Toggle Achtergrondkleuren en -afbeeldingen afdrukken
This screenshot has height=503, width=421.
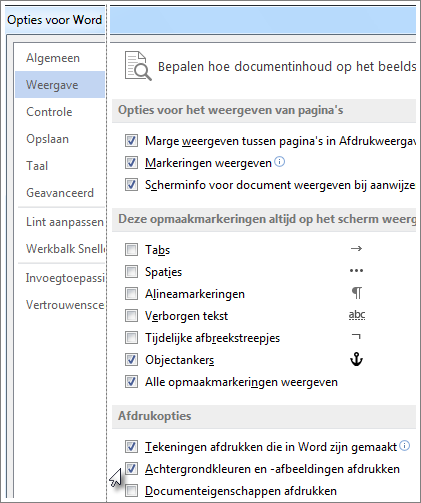[x=131, y=468]
